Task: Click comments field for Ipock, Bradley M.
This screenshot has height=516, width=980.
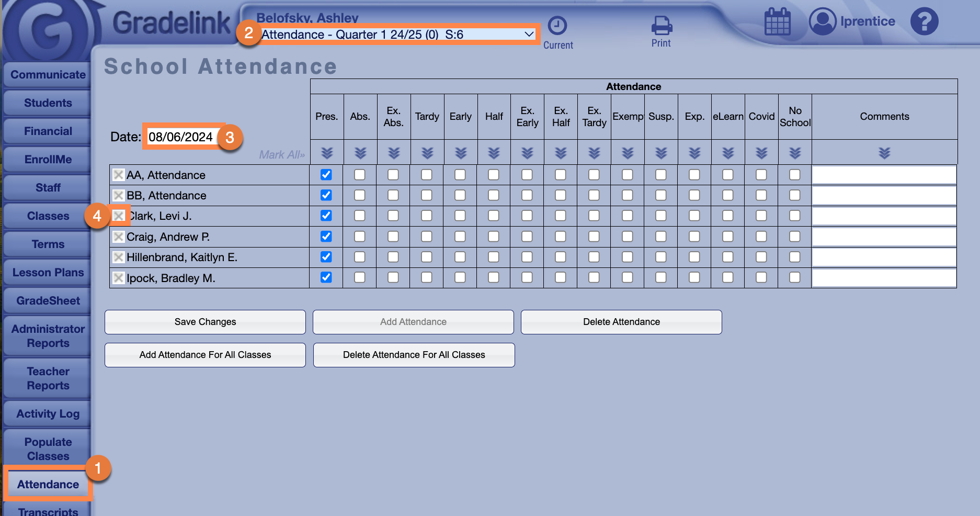Action: click(884, 278)
